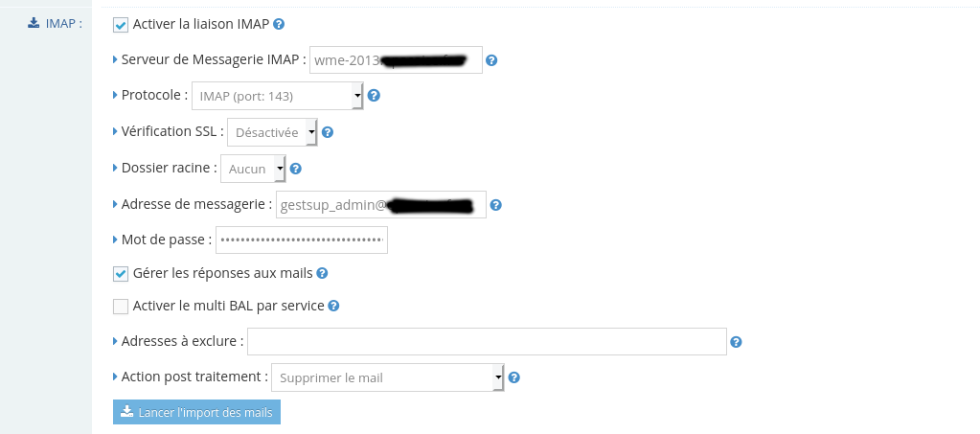Image resolution: width=980 pixels, height=434 pixels.
Task: Show help for Gérer les réponses aux mails
Action: (322, 273)
